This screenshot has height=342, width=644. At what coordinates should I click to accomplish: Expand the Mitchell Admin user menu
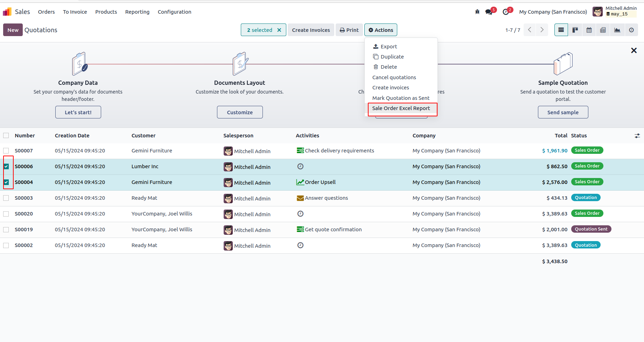(x=615, y=12)
